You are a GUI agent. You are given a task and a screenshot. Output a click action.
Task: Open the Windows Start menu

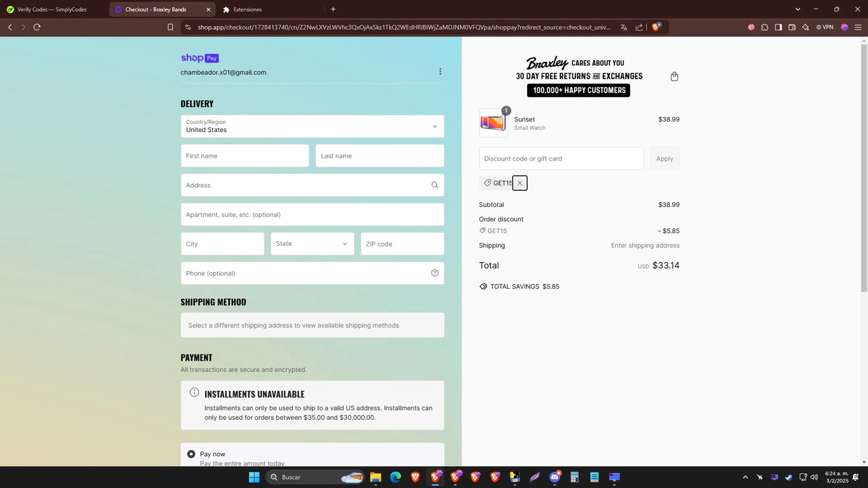coord(254,477)
